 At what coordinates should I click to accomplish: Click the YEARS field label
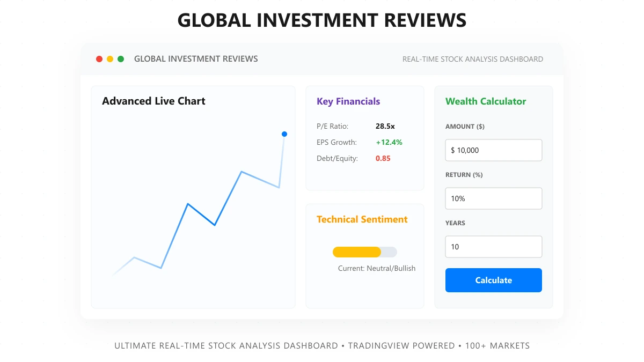click(455, 223)
